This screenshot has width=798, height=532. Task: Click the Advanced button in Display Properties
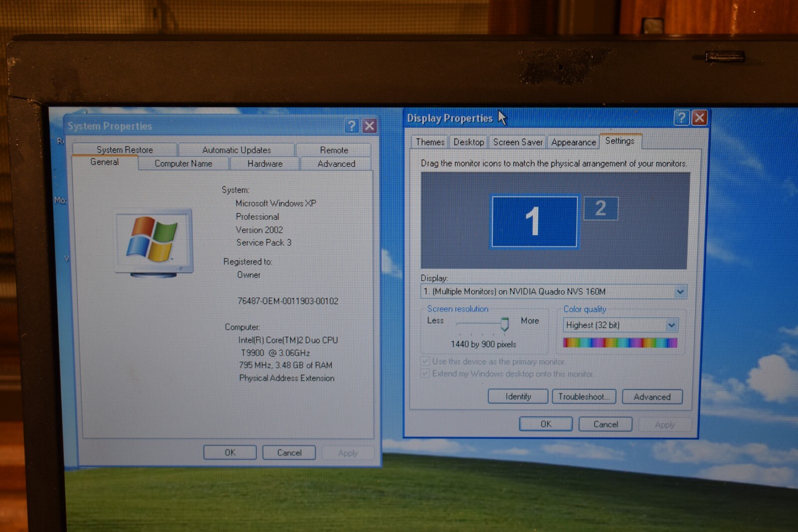pyautogui.click(x=652, y=397)
